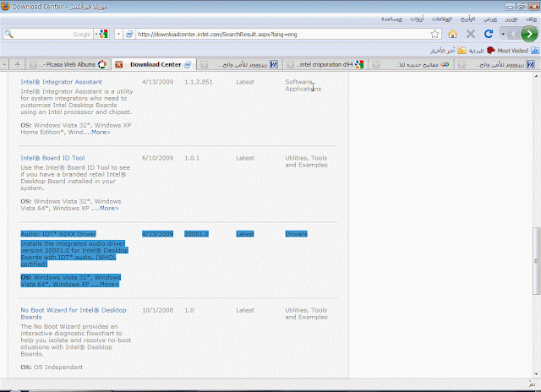Open the آخر الأخبار news feed bookmark
This screenshot has width=541, height=392.
point(442,51)
